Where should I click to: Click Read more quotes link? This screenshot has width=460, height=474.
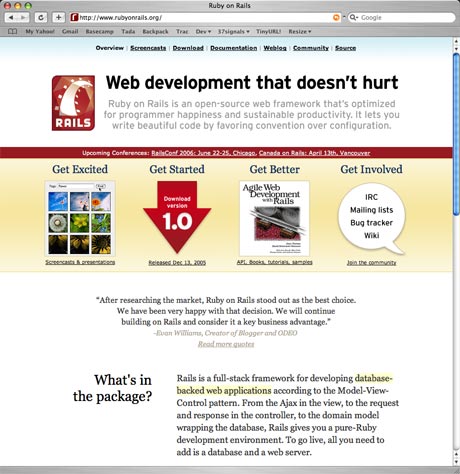[x=226, y=344]
